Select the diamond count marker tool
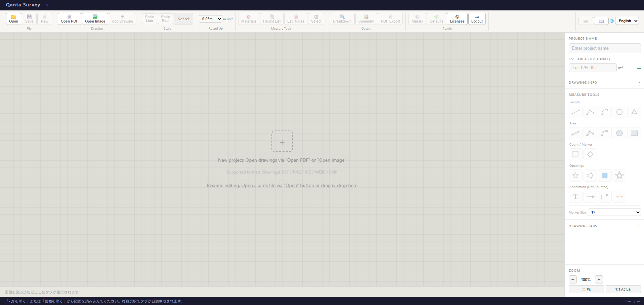 click(590, 154)
